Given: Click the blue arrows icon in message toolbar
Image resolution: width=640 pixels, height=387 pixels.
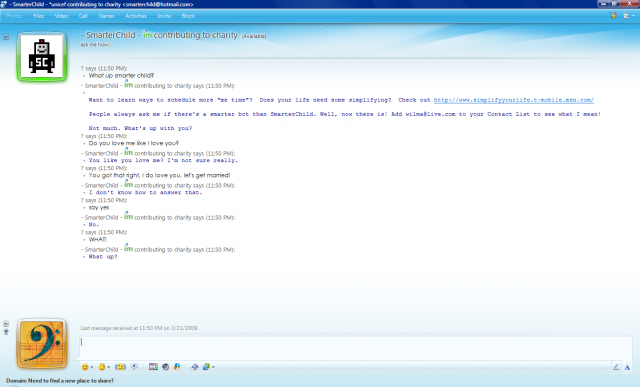Looking at the screenshot, I should (194, 367).
